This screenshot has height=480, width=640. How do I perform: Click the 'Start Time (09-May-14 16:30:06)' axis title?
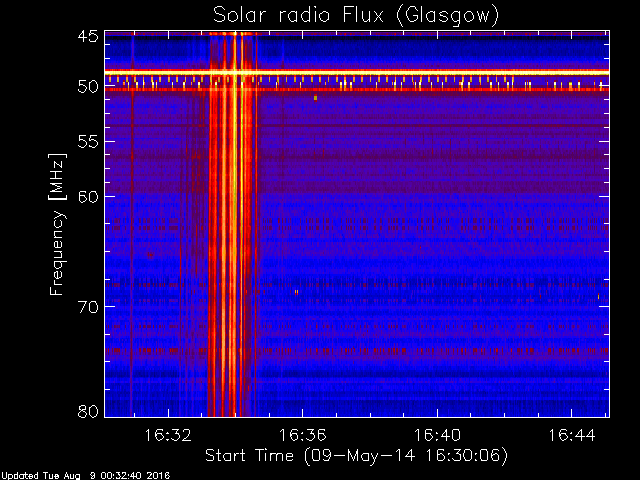click(x=356, y=456)
